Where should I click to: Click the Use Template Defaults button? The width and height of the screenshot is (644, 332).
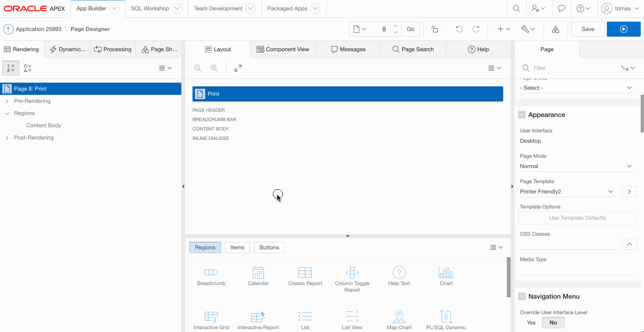[577, 218]
